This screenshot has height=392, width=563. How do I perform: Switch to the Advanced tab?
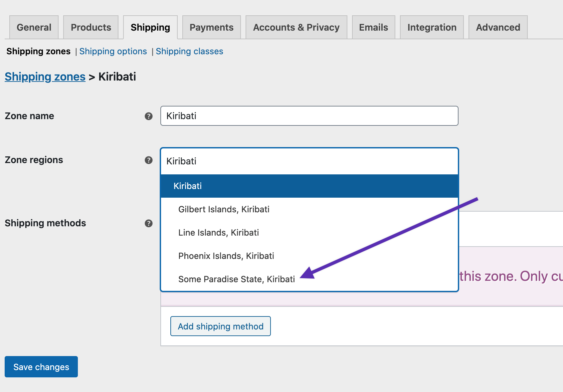pos(497,27)
